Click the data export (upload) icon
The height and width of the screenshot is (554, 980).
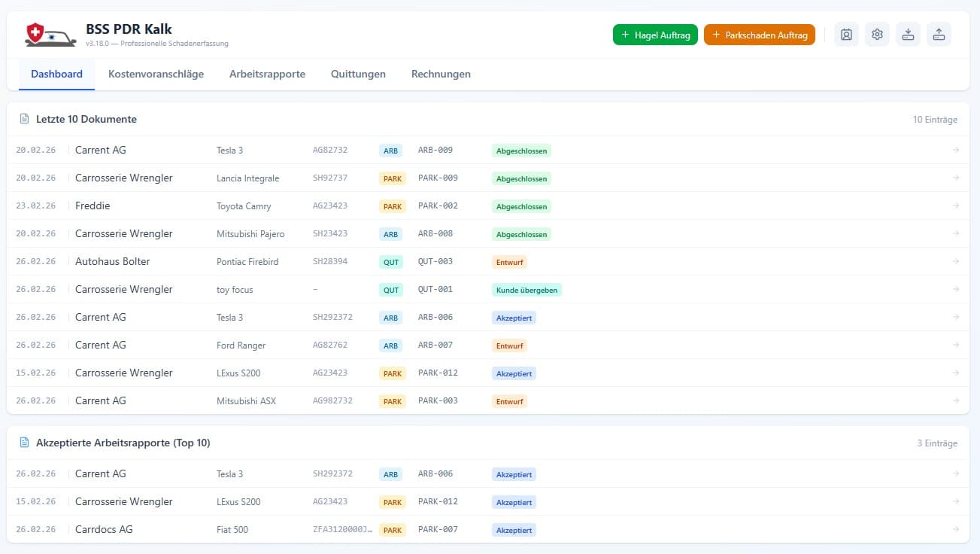[939, 34]
